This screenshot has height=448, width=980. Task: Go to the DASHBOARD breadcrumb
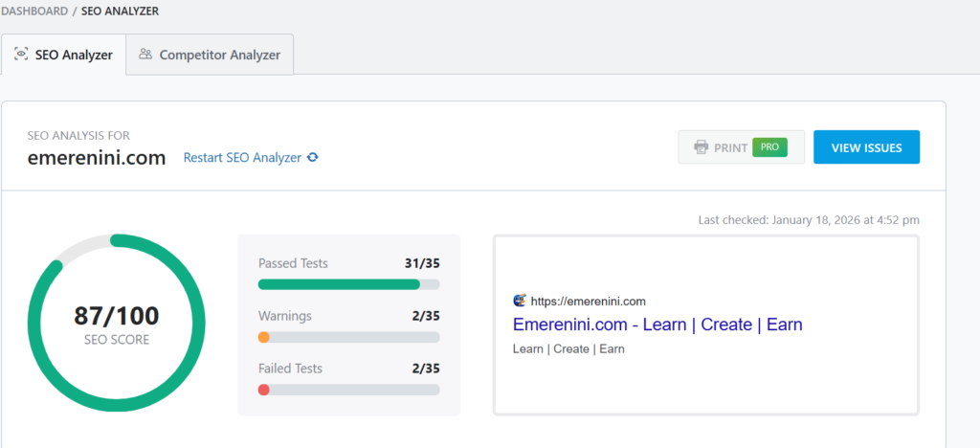pos(34,11)
